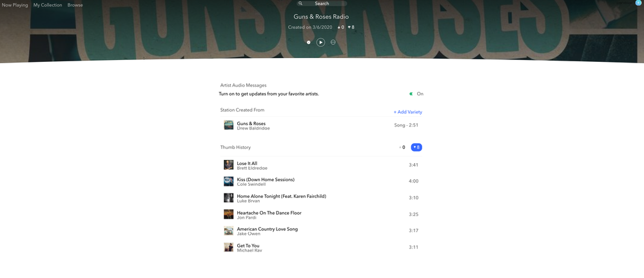Open the more options ellipsis icon

click(333, 43)
